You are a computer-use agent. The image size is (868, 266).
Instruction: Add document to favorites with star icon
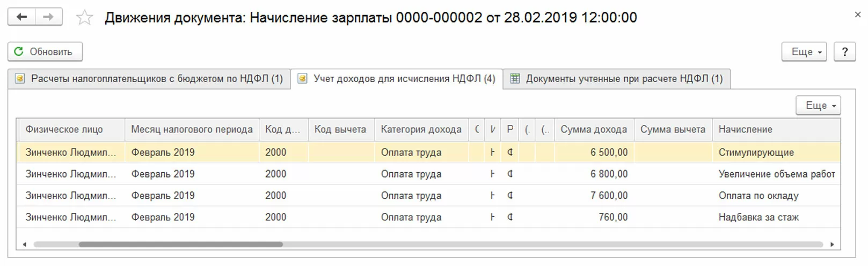click(84, 18)
